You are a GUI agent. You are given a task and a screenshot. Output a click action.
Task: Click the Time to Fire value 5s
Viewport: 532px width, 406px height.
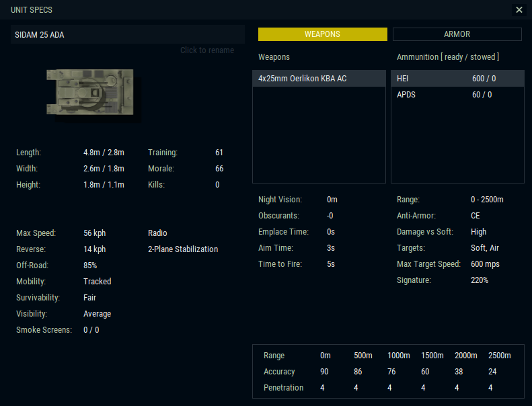pyautogui.click(x=331, y=264)
